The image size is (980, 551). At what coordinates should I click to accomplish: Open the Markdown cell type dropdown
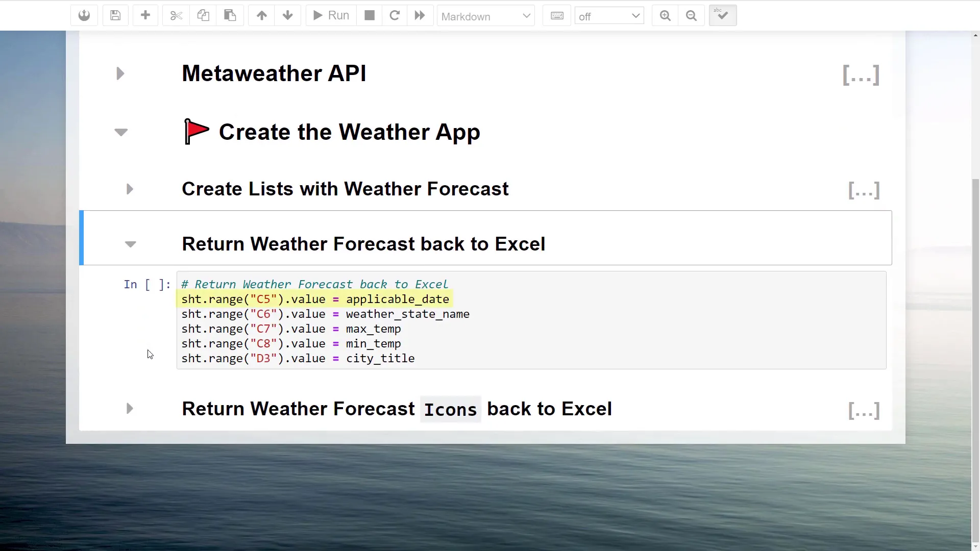point(485,15)
